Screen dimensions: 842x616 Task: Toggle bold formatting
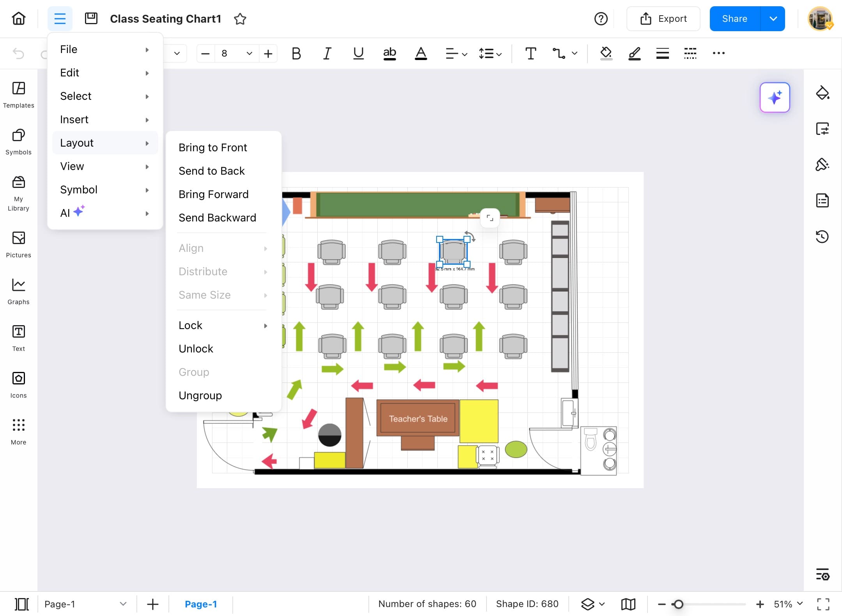296,53
